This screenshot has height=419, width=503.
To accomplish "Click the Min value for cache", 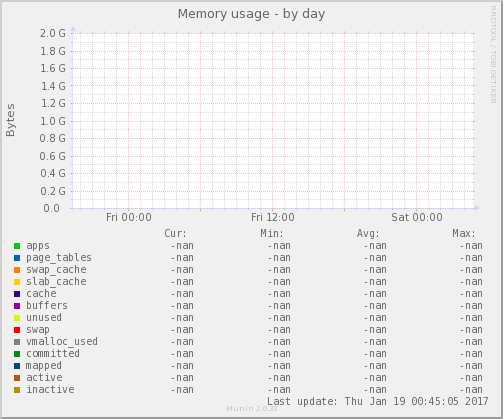I will [279, 294].
